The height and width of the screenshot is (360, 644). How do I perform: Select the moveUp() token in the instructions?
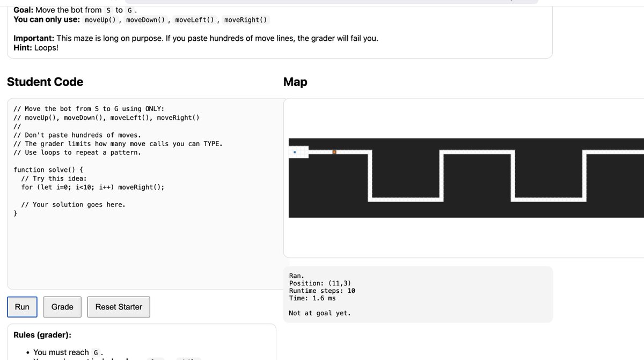pos(100,19)
